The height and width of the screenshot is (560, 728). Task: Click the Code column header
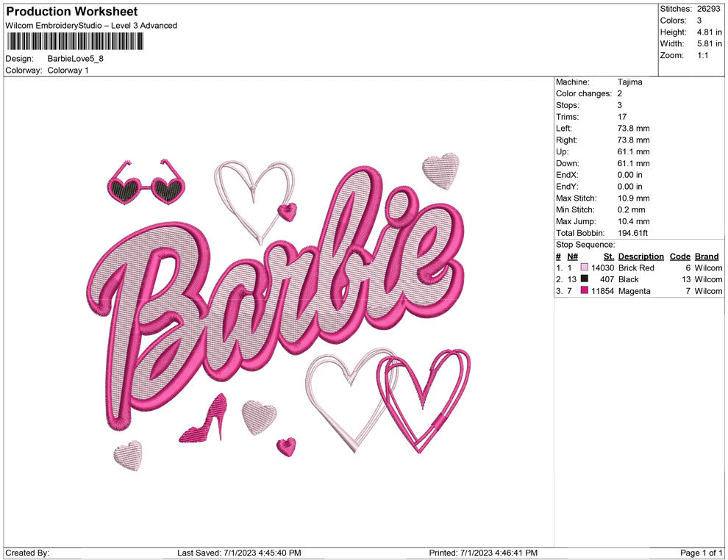(x=679, y=256)
